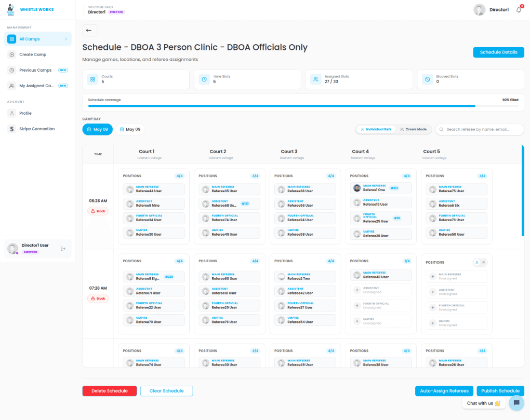Screen dimensions: 530x420
Task: Click Referee25 User fourth official slot
Action: (x=381, y=218)
